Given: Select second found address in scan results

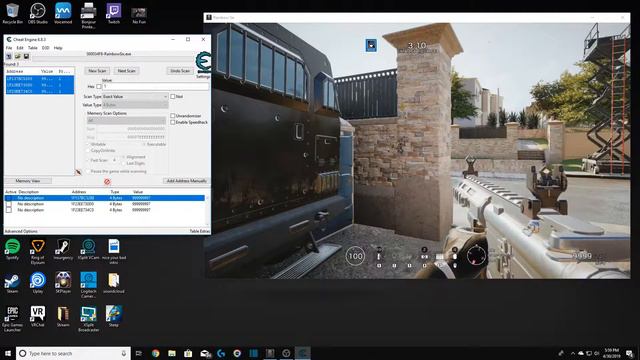Looking at the screenshot, I should point(39,85).
